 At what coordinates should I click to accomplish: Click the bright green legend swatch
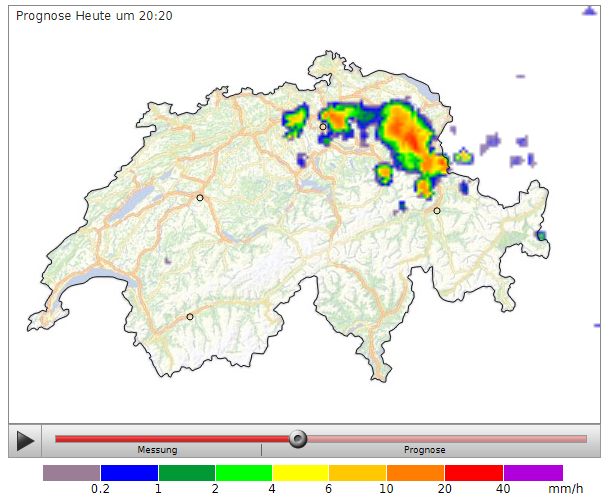coord(244,473)
